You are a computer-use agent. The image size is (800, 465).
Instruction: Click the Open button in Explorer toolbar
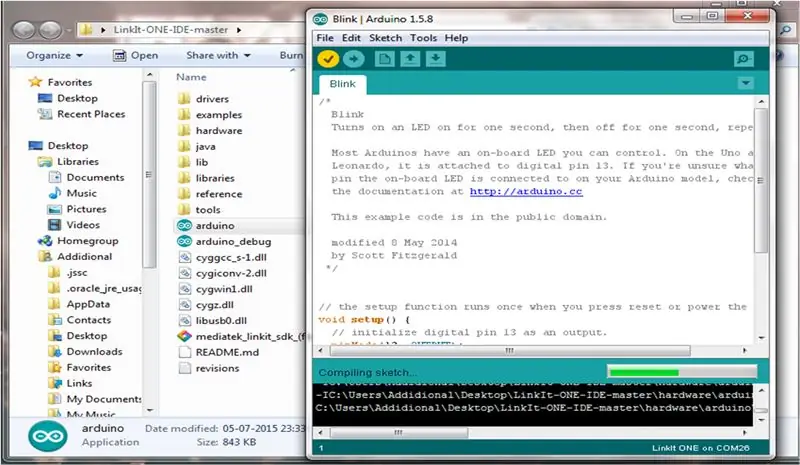pyautogui.click(x=136, y=55)
